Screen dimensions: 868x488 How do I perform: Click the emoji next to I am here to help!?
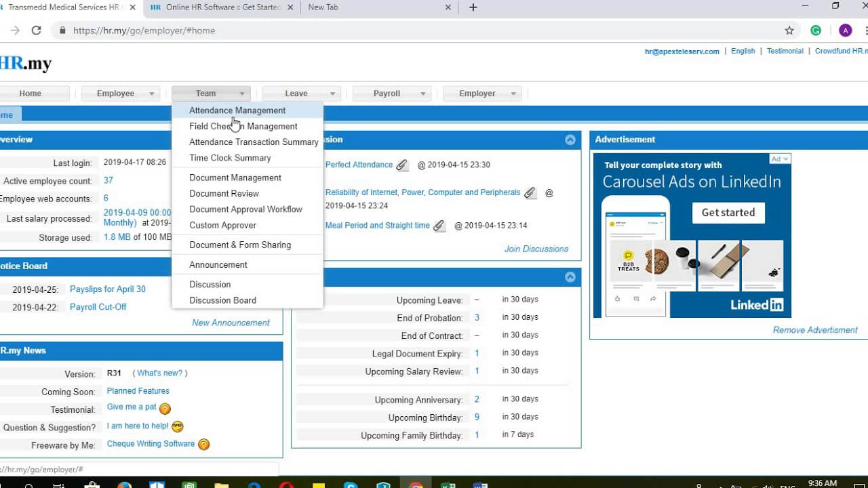tap(177, 426)
